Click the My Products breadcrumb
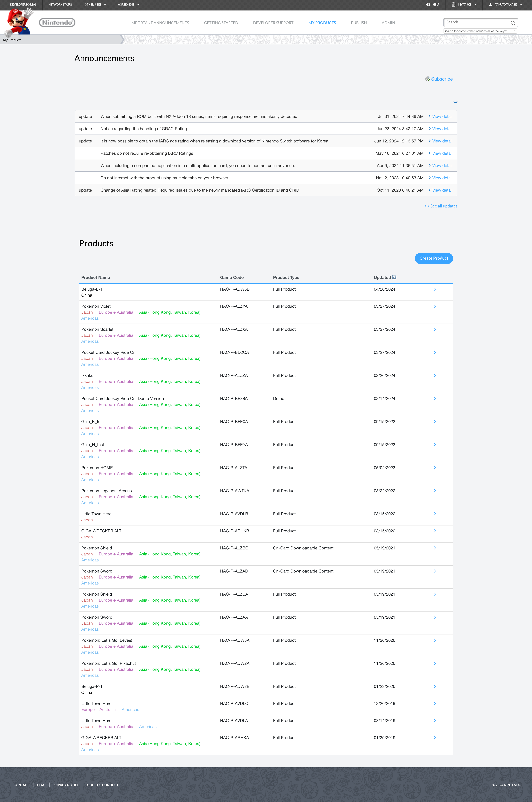 tap(12, 40)
